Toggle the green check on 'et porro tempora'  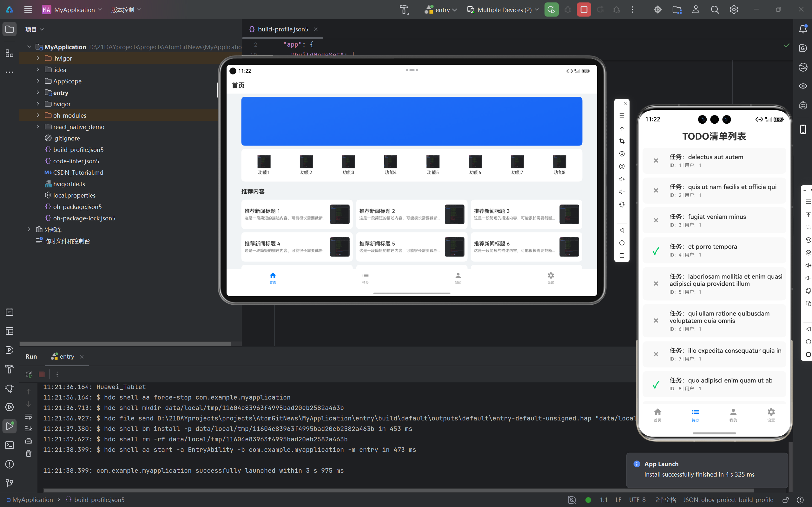pyautogui.click(x=656, y=250)
